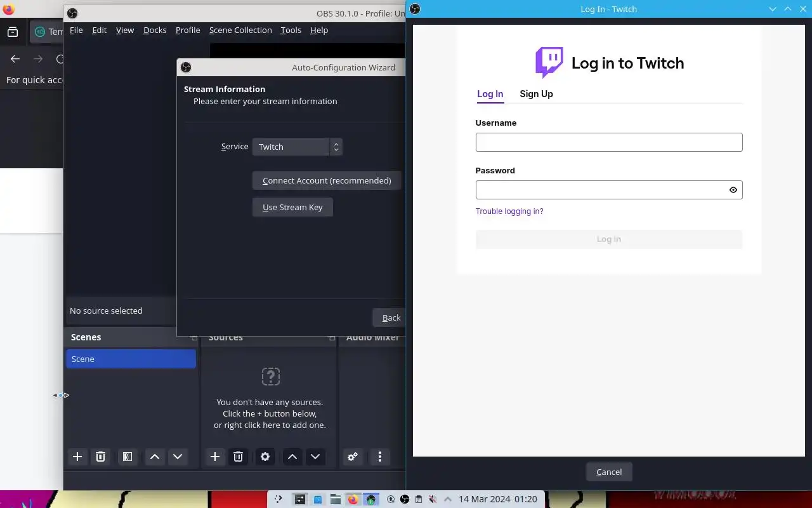Launch Discover store from the taskbar
The width and height of the screenshot is (812, 508).
coord(318,499)
